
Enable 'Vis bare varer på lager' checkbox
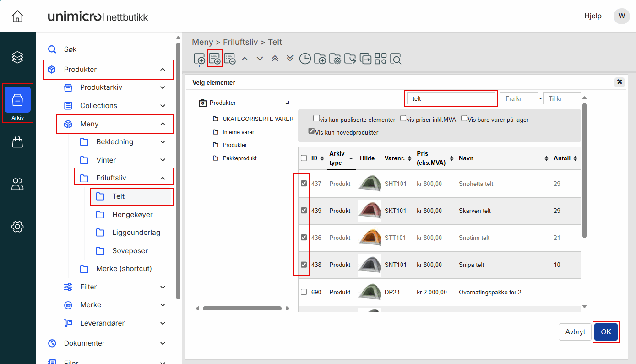[464, 119]
